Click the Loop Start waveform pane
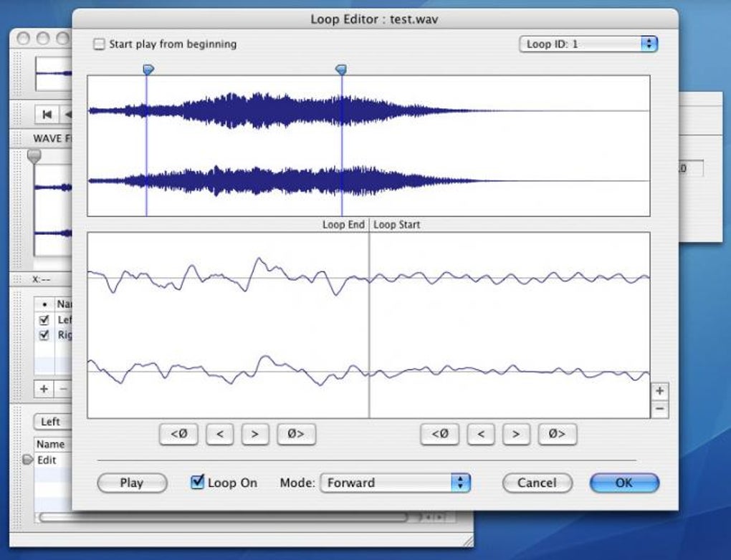Viewport: 731px width, 560px height. (510, 325)
